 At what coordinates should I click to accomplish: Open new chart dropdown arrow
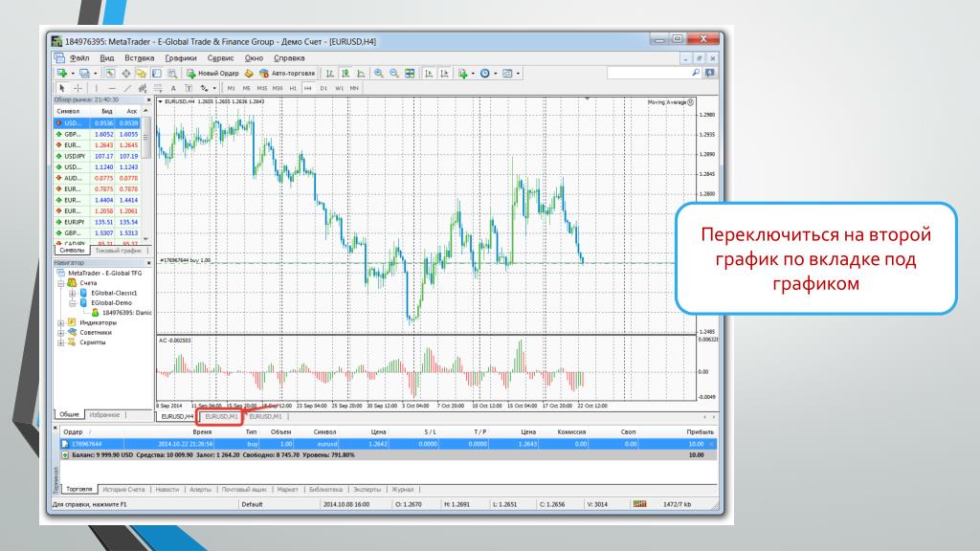point(73,73)
